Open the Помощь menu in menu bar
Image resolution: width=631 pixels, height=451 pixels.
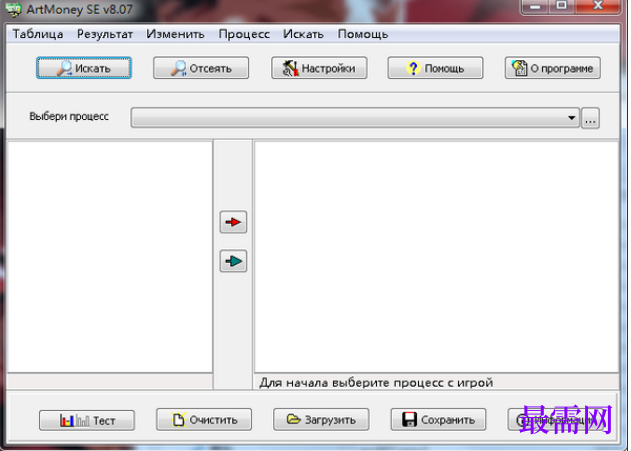click(363, 34)
